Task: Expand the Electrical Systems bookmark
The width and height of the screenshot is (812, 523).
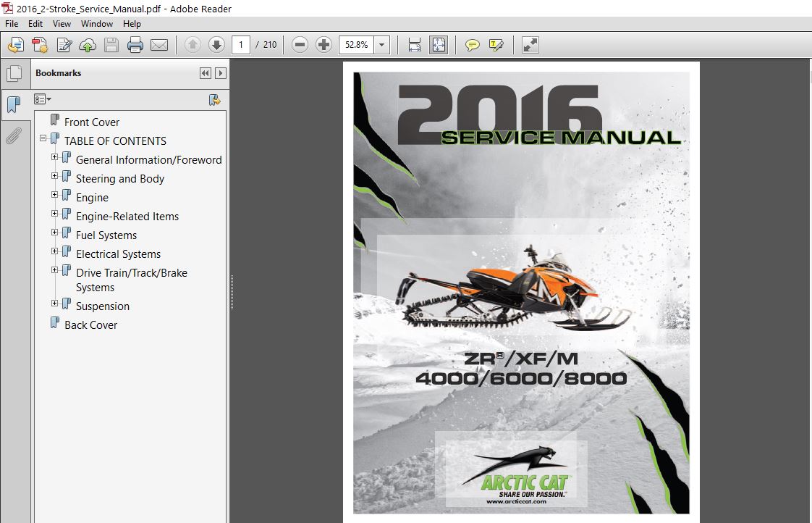Action: 54,251
